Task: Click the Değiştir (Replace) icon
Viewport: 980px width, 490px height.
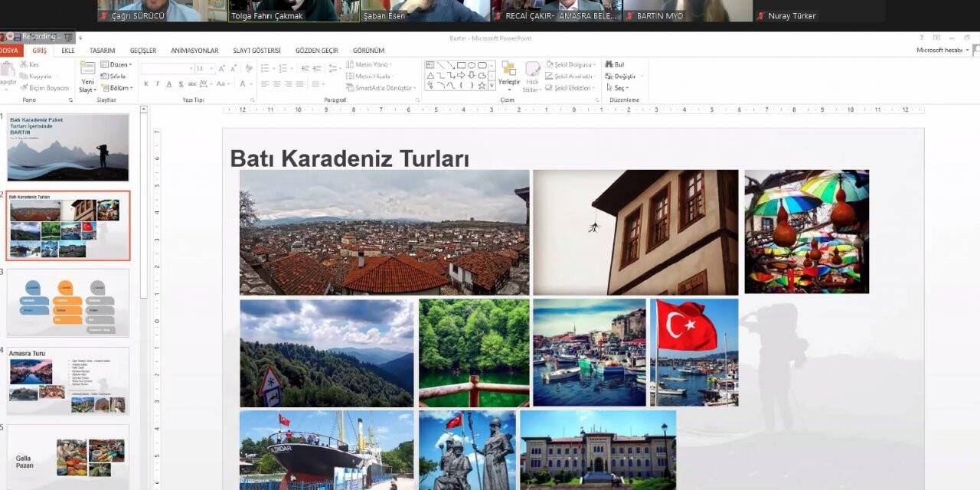Action: tap(619, 77)
